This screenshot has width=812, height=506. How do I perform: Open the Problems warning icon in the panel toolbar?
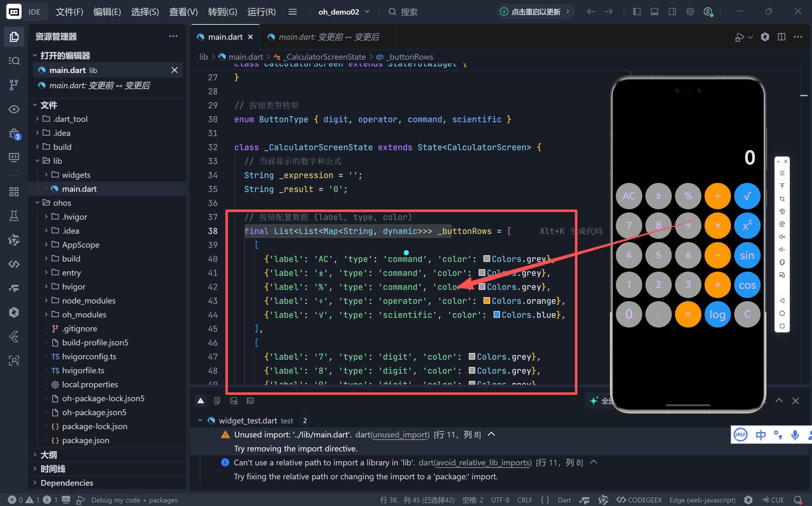(x=201, y=401)
